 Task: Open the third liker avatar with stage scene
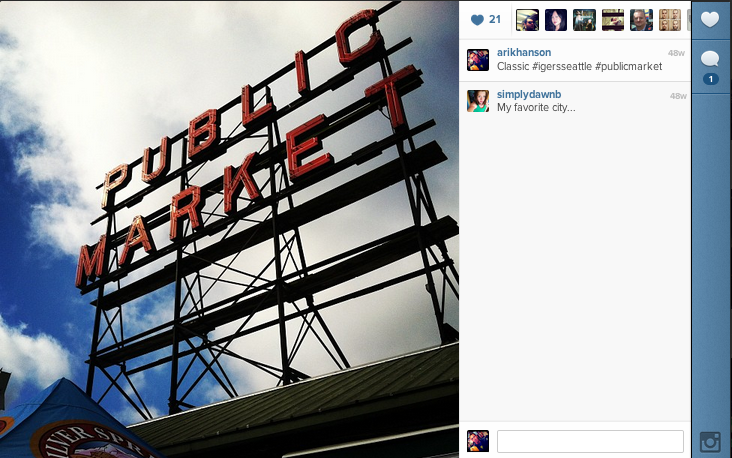(x=584, y=20)
